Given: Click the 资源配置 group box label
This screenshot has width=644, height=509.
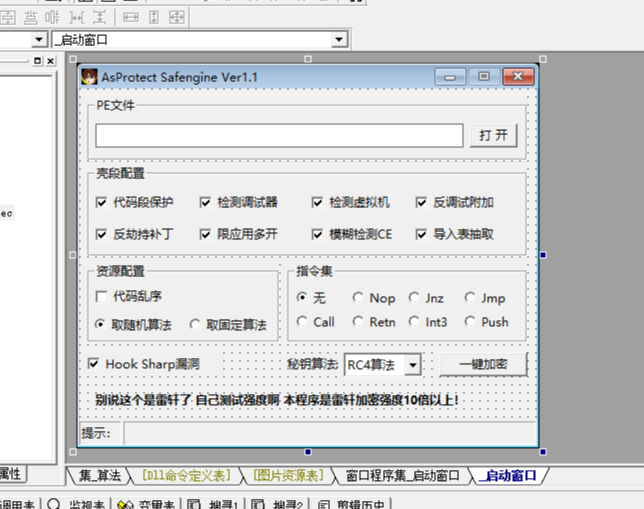Looking at the screenshot, I should 120,271.
